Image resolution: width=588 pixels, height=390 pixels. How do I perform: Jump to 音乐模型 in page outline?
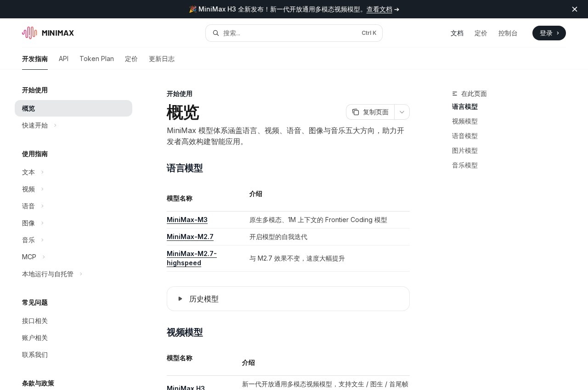point(465,165)
